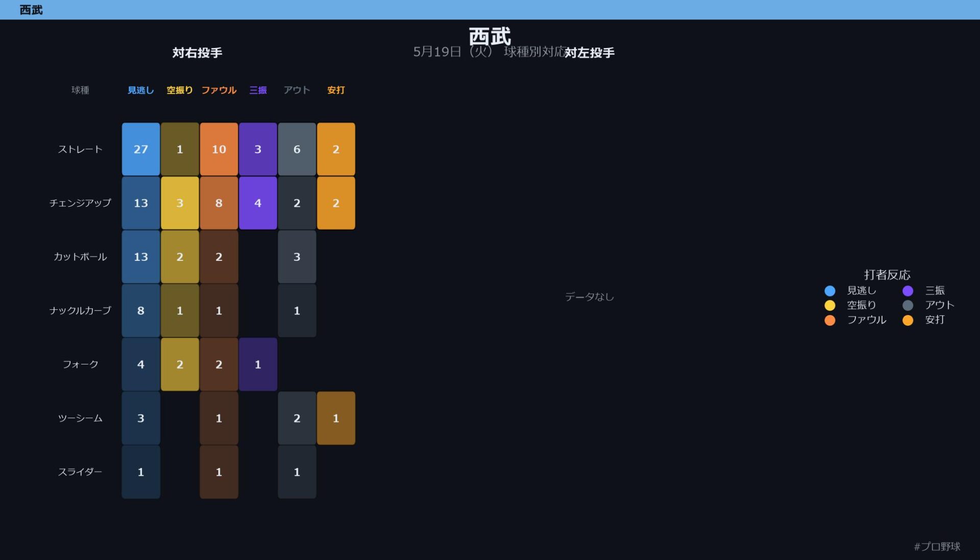Click ツーシーム 見逃し cell showing 3
The image size is (980, 560).
pyautogui.click(x=141, y=418)
